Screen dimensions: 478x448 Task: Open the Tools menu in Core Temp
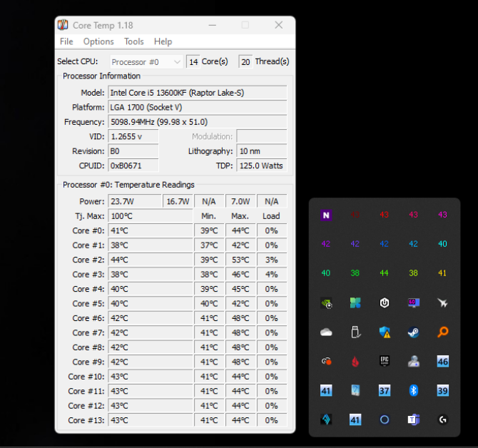pyautogui.click(x=134, y=41)
